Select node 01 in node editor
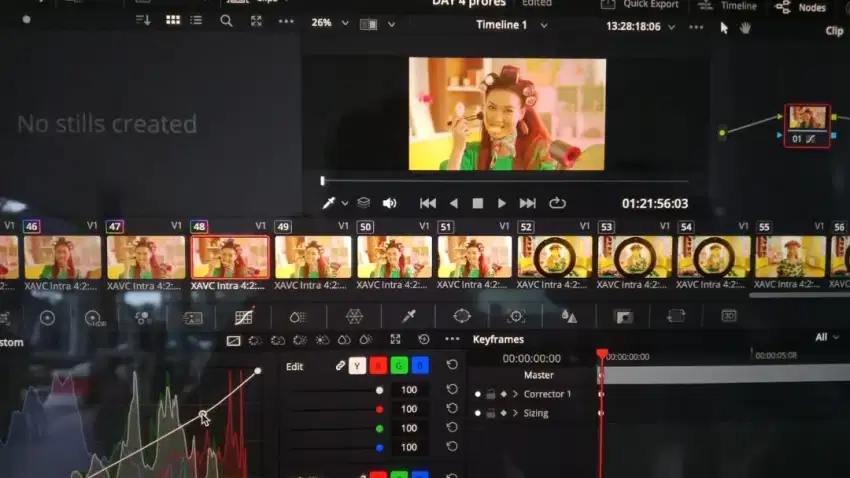The height and width of the screenshot is (478, 850). (x=807, y=126)
